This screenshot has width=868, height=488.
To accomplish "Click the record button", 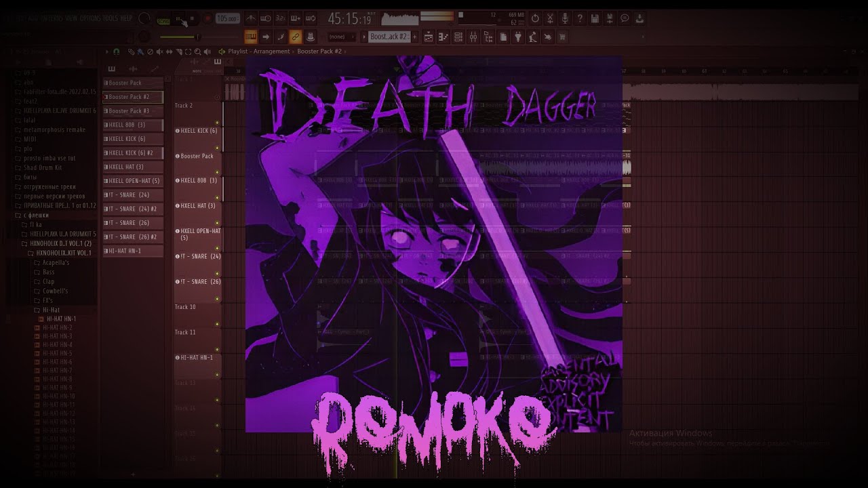I will 208,18.
